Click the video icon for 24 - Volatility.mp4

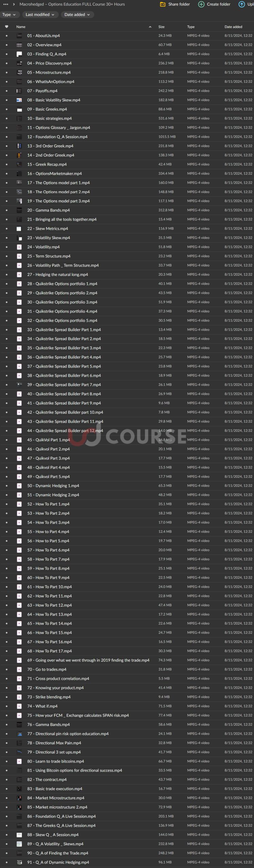(19, 247)
